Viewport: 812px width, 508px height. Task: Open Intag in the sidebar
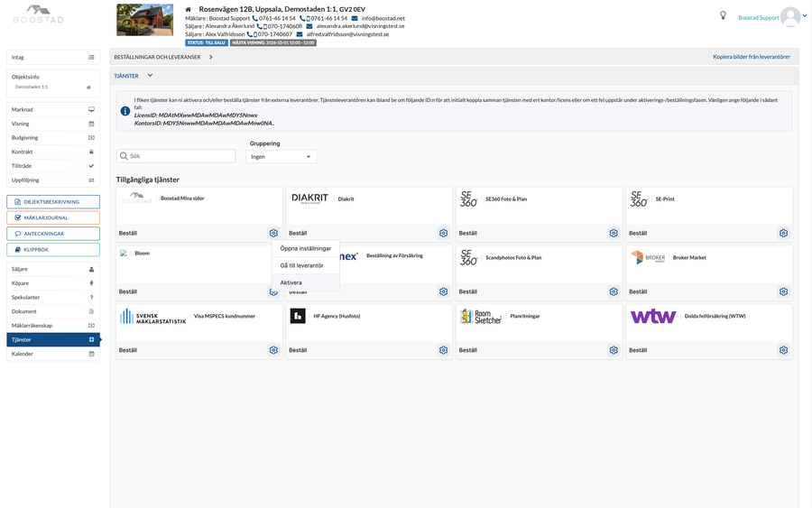(53, 58)
